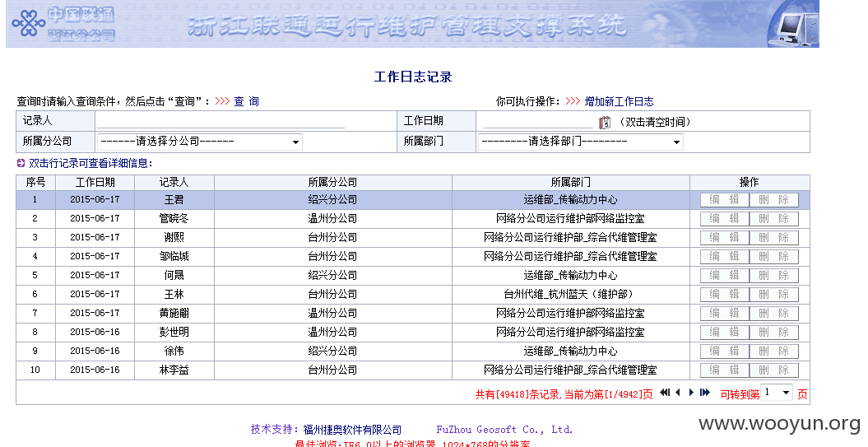
Task: Click 编辑 button for 邹临城 row
Action: point(725,257)
